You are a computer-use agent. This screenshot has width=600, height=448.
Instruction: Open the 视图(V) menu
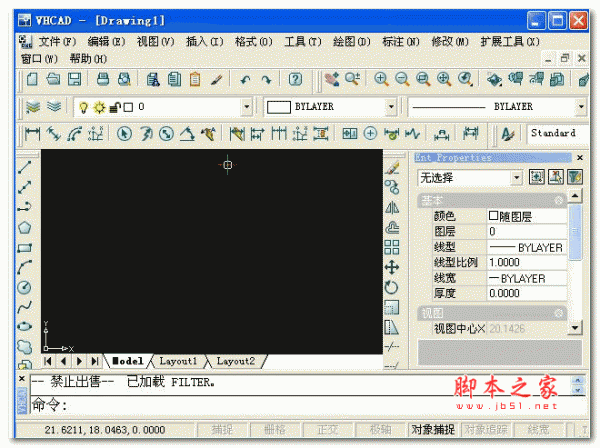pyautogui.click(x=155, y=42)
